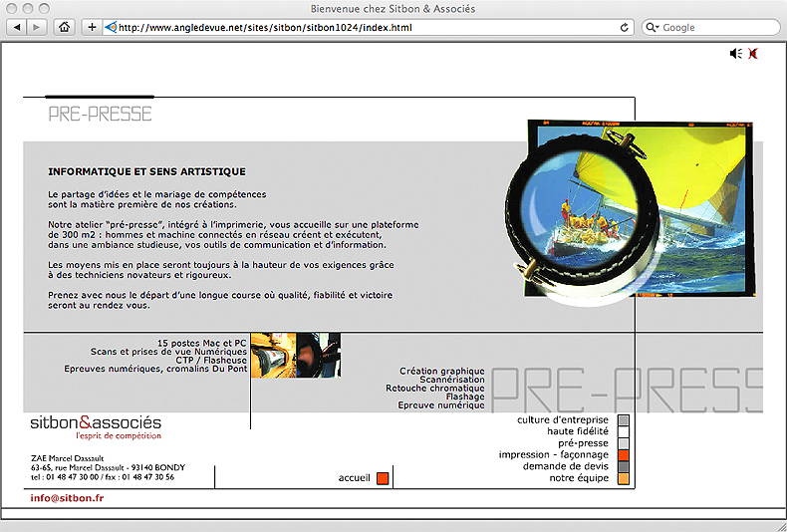Select Flashage text
Viewport: 787px width, 532px height.
[465, 397]
